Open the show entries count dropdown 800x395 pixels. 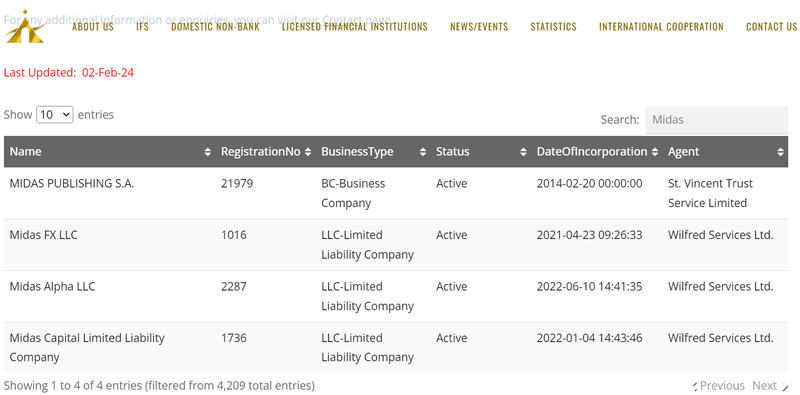(55, 115)
